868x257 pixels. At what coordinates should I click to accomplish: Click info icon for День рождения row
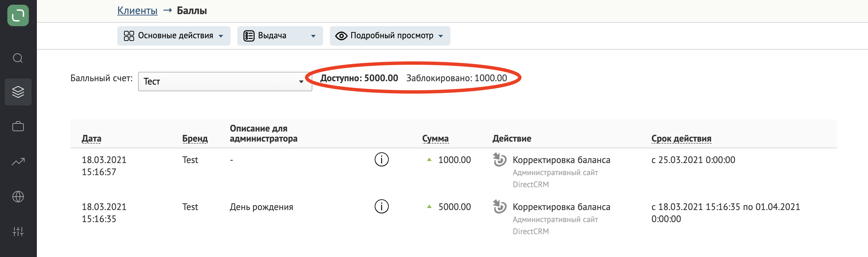[x=381, y=206]
